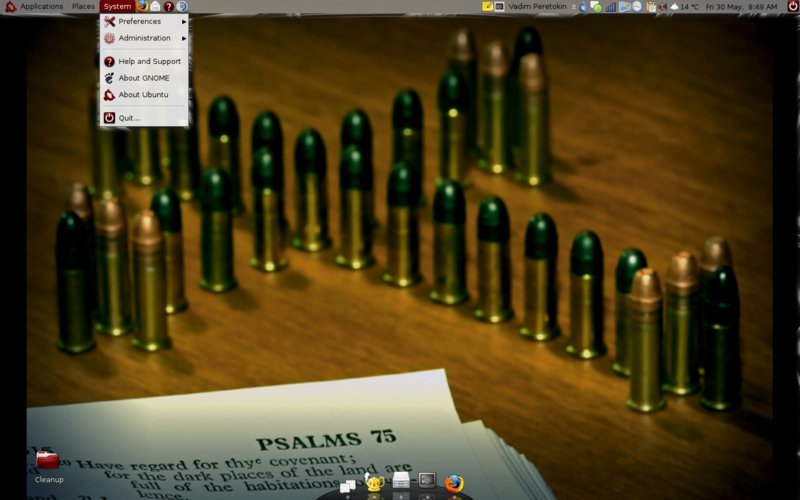This screenshot has height=500, width=800.
Task: Choose About GNOME from System menu
Action: 143,78
